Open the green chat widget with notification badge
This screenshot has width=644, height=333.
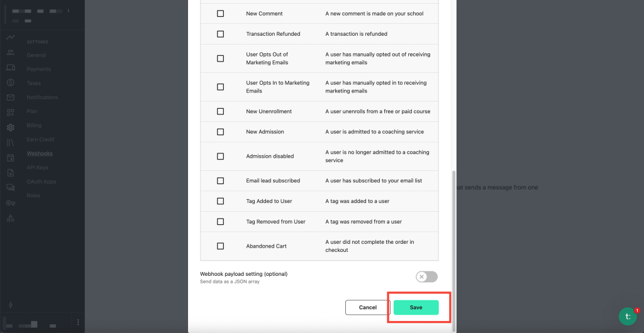tap(628, 316)
